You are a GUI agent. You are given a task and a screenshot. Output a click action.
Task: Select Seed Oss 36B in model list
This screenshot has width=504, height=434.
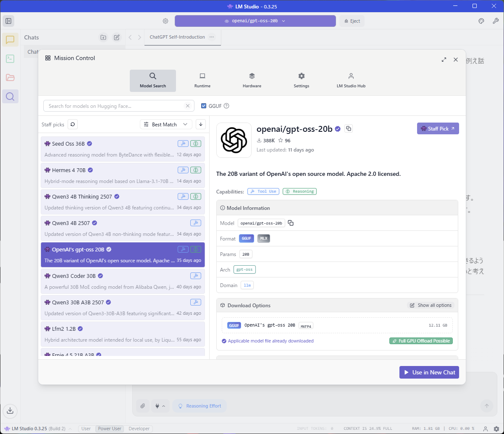[123, 149]
